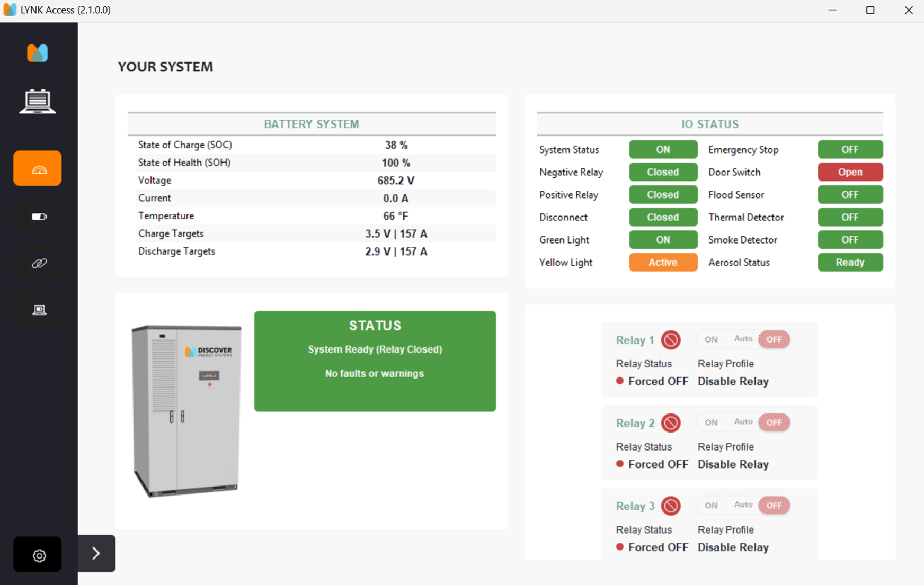Click the Relay 1 red disabled icon
Viewport: 924px width, 585px height.
tap(671, 340)
